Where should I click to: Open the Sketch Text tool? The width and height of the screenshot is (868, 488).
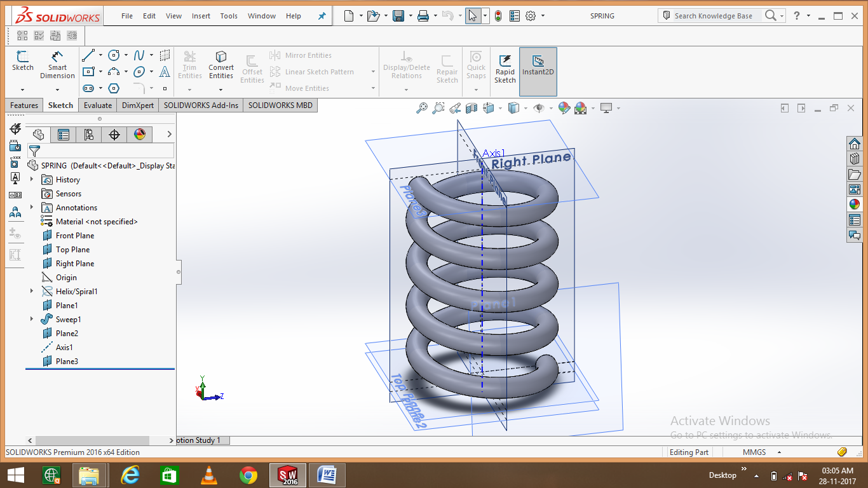[x=165, y=72]
